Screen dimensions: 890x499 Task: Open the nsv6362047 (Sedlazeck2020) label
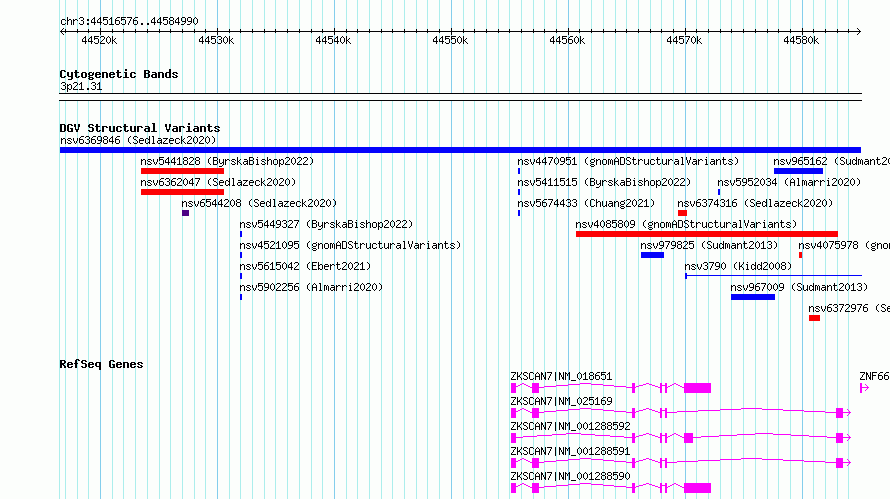pos(218,182)
